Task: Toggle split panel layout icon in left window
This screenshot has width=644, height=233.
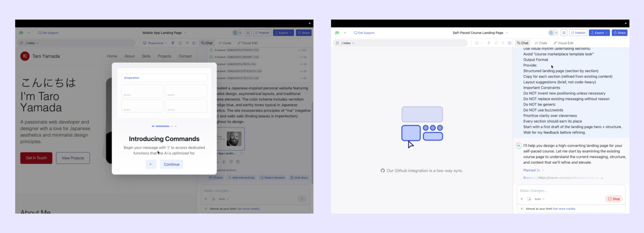Action: tap(194, 43)
